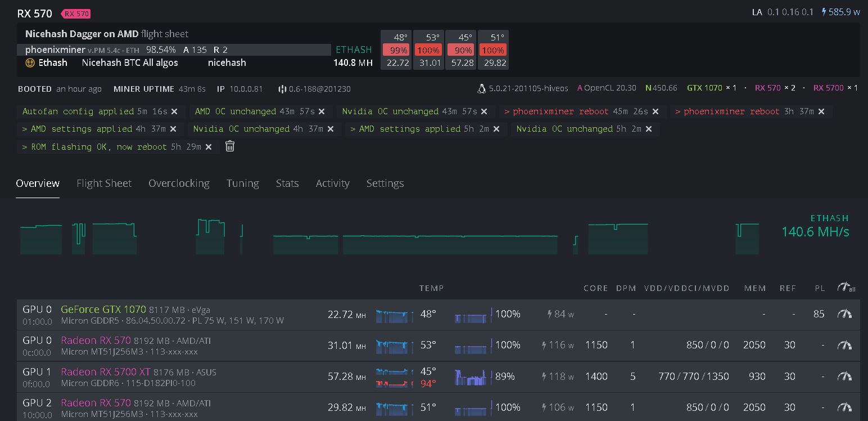This screenshot has width=868, height=421.
Task: Click the 89% fan speed value
Action: [x=505, y=377]
